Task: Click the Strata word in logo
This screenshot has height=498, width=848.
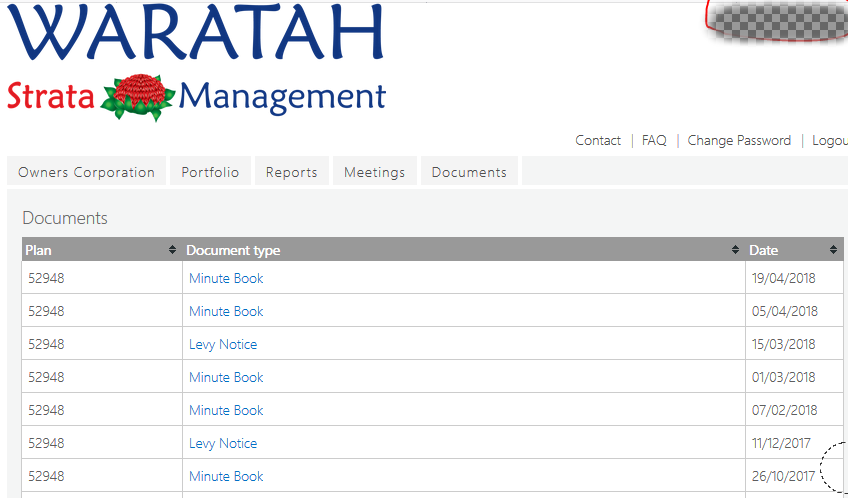Action: (51, 96)
